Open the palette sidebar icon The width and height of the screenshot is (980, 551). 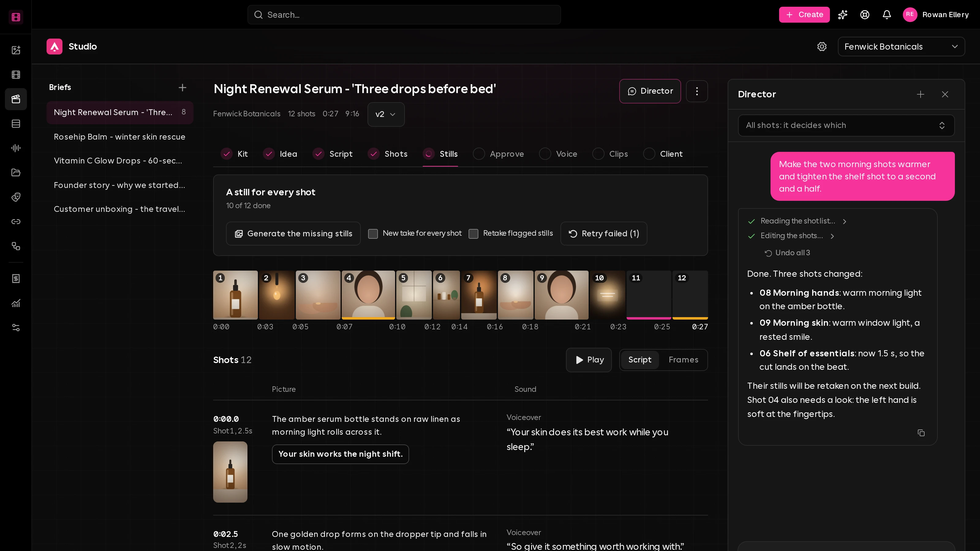[x=16, y=197]
